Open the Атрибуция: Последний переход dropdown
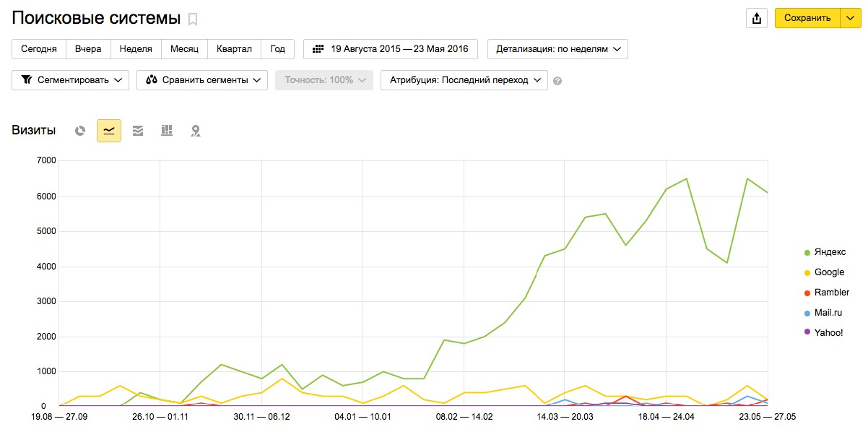The width and height of the screenshot is (868, 432). click(x=464, y=80)
